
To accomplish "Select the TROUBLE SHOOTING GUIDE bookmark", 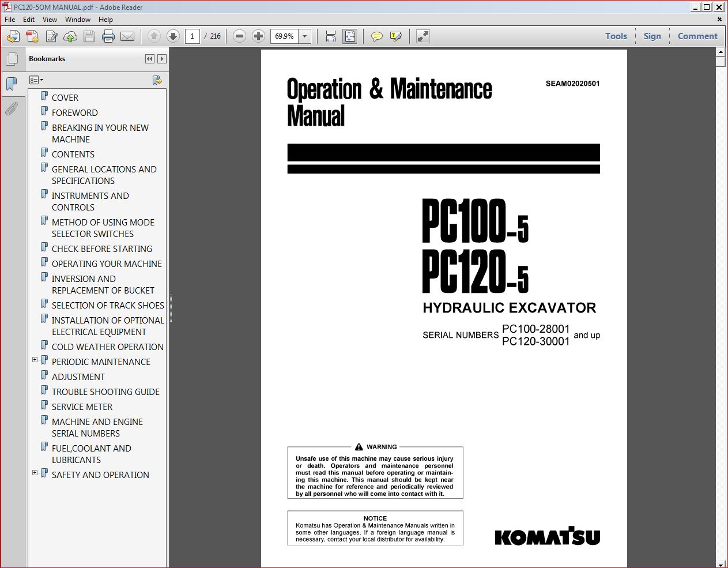I will (x=105, y=392).
